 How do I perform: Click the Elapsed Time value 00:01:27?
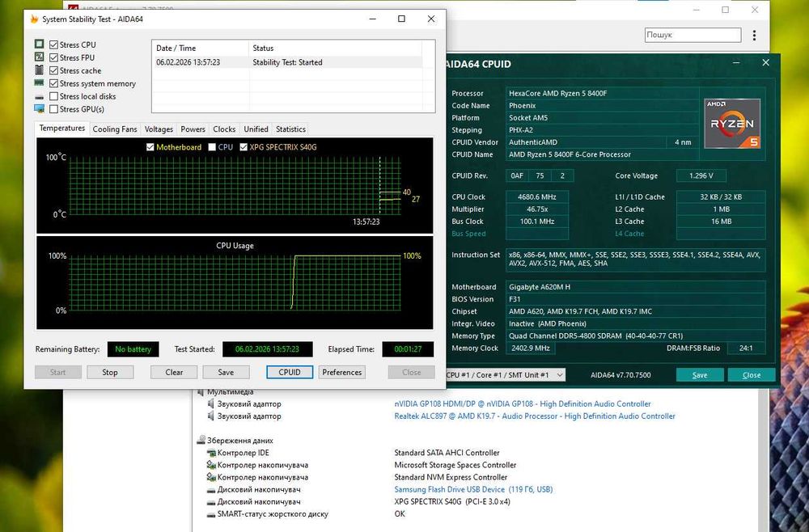(x=408, y=349)
